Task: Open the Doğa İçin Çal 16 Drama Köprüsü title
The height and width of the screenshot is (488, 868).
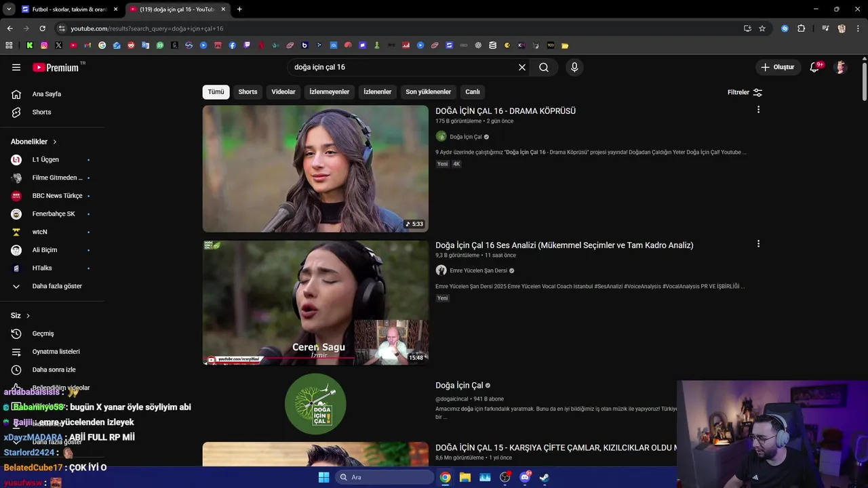Action: [505, 111]
